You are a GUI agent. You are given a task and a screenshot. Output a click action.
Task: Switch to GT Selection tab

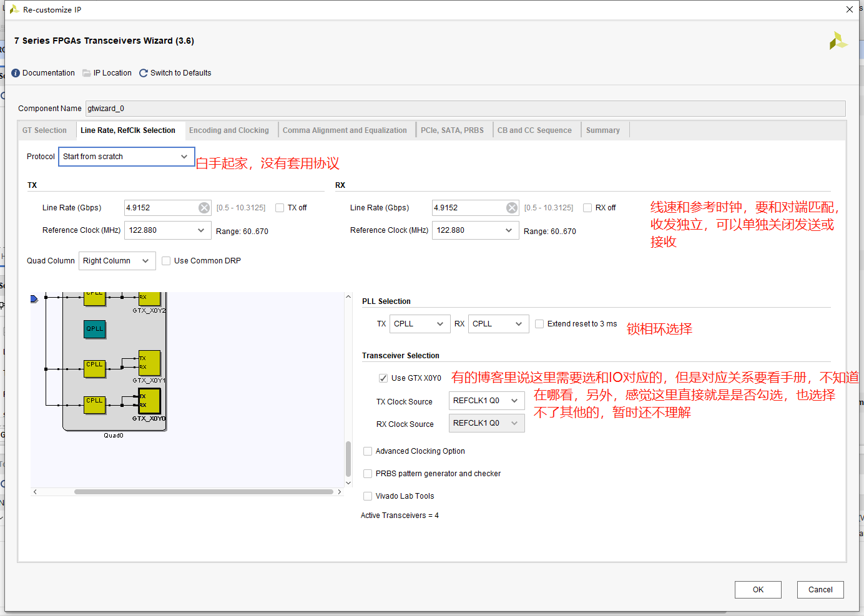pyautogui.click(x=44, y=130)
